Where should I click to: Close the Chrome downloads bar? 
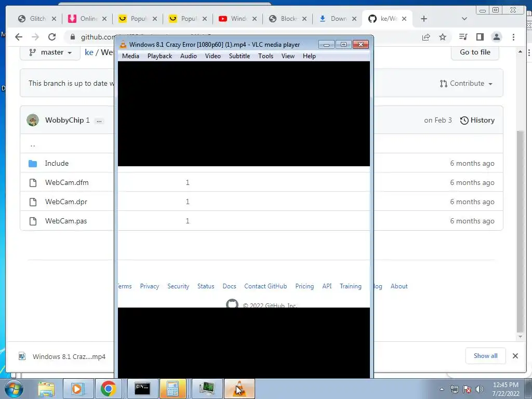(515, 356)
